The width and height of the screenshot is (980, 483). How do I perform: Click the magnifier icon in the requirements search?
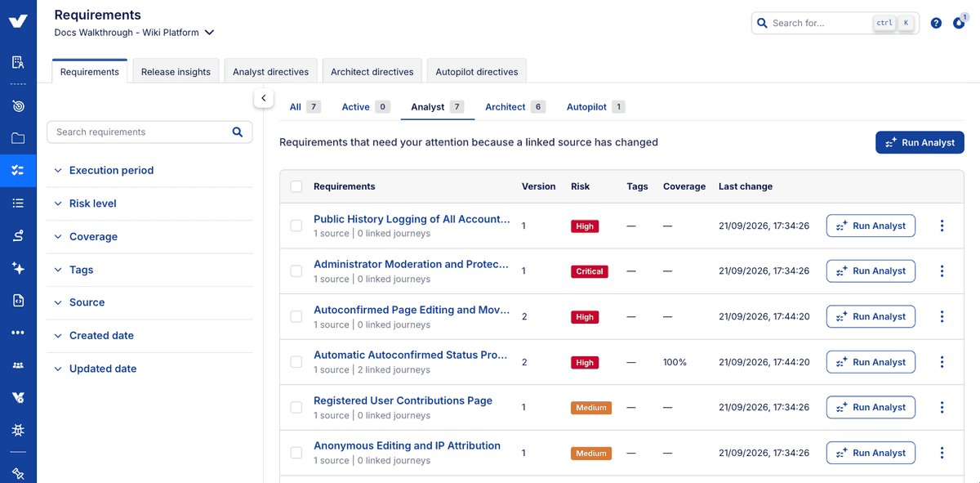pos(238,132)
